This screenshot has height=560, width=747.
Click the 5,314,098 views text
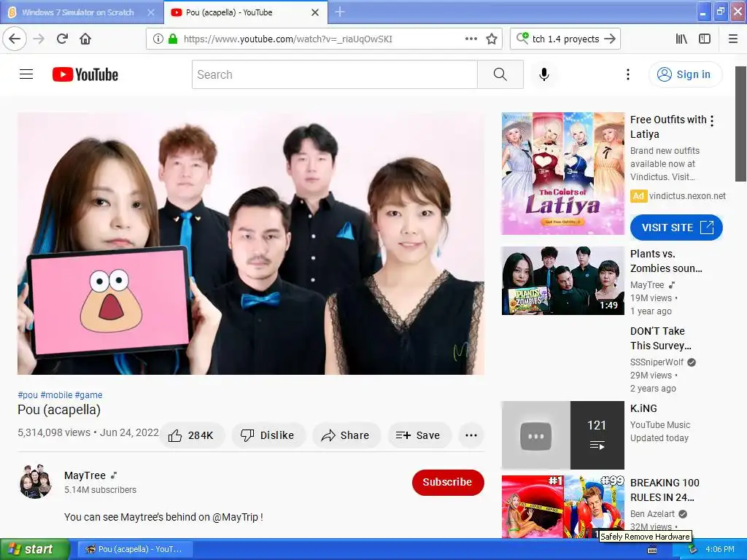click(54, 432)
